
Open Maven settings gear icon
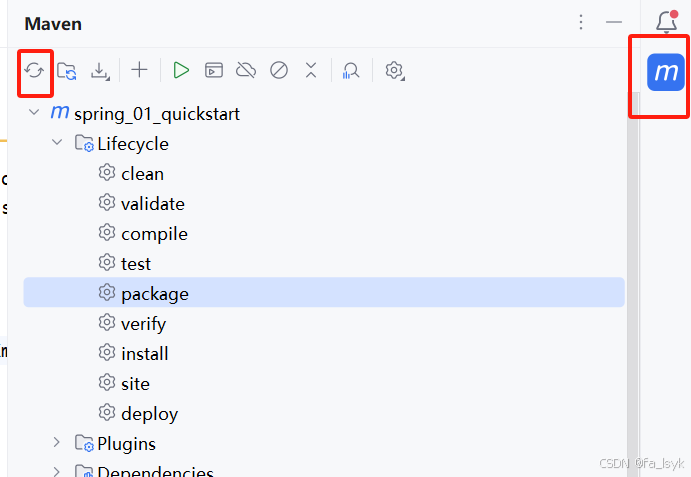tap(394, 71)
